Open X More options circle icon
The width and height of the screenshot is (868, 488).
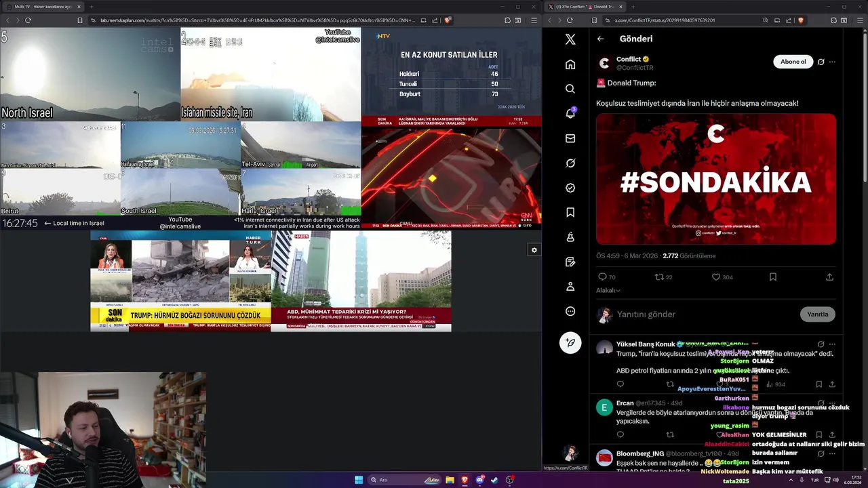[570, 311]
